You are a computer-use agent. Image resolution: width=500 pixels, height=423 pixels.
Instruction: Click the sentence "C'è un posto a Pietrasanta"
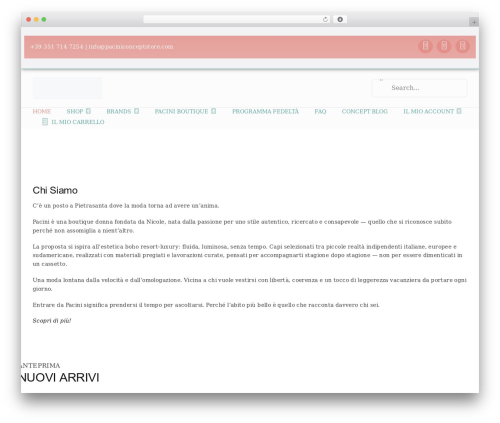[126, 206]
